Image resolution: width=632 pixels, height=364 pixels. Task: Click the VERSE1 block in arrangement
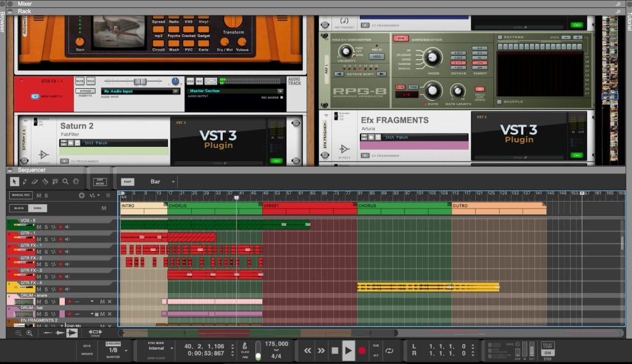(x=309, y=205)
